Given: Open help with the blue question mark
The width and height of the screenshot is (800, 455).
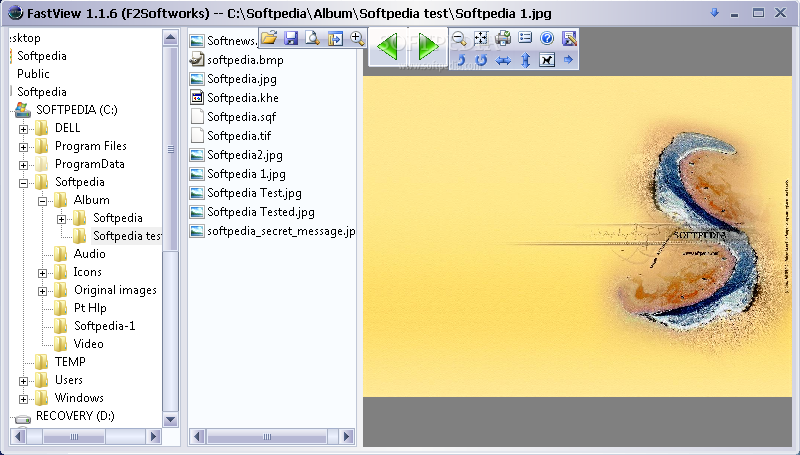Looking at the screenshot, I should coord(546,38).
